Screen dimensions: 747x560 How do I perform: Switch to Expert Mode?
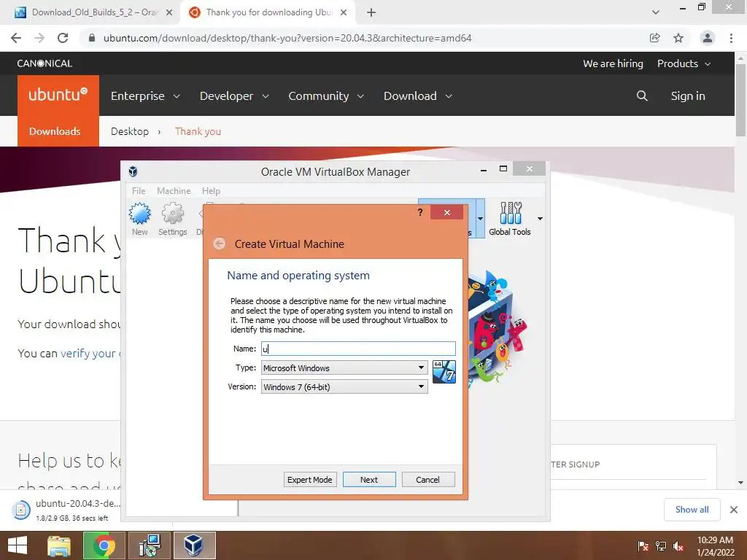309,480
